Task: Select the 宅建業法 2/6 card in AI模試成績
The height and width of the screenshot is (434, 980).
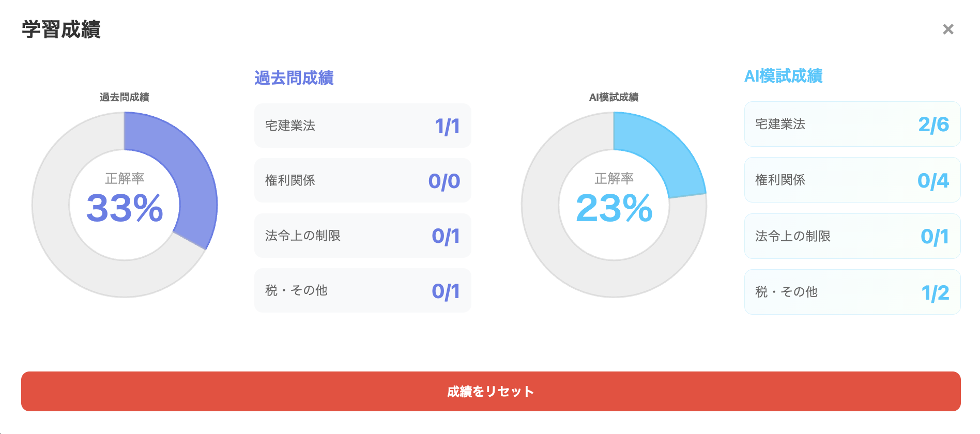Action: 852,124
